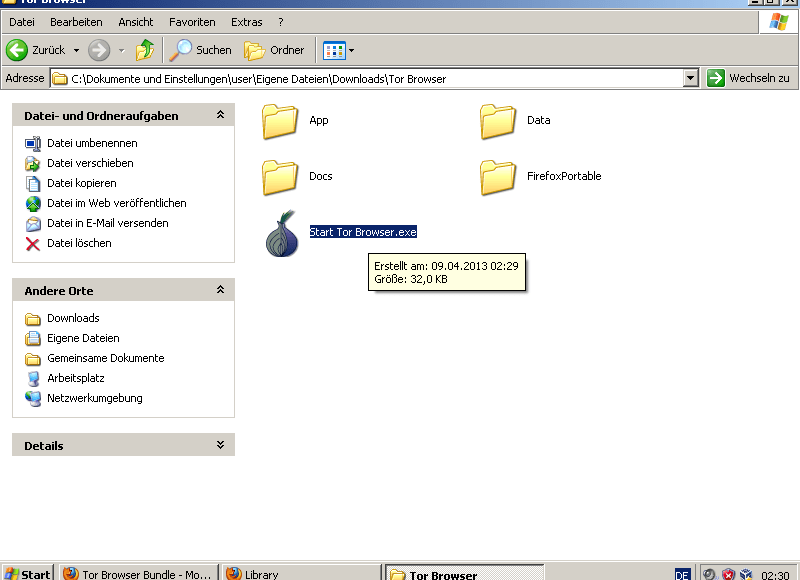Open the views dropdown arrow
This screenshot has width=800, height=580.
[x=351, y=51]
